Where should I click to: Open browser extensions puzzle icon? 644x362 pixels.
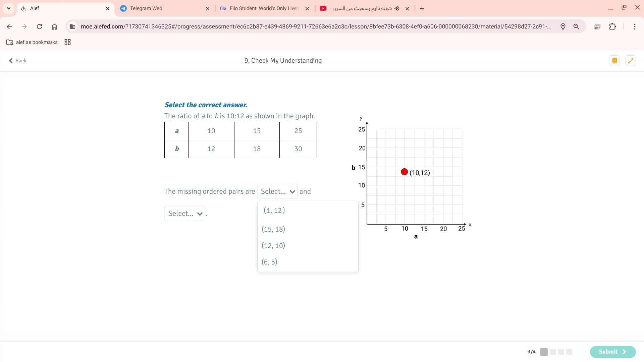(612, 26)
